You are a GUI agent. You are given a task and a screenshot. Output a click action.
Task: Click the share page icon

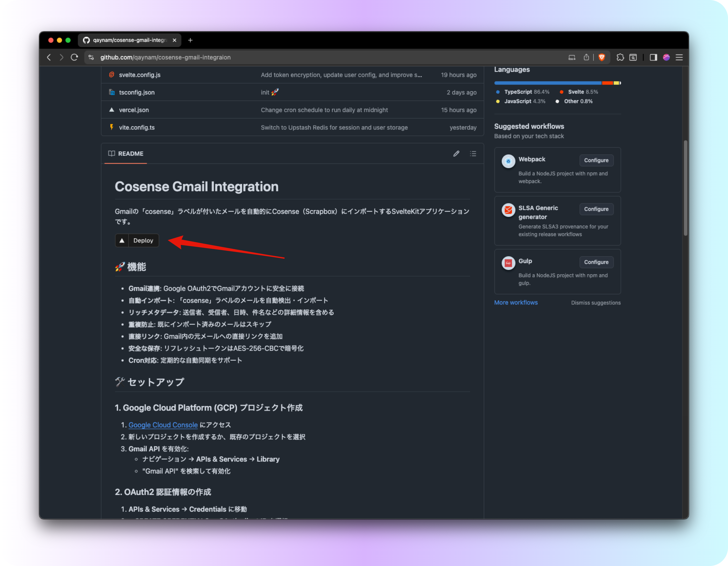(586, 57)
